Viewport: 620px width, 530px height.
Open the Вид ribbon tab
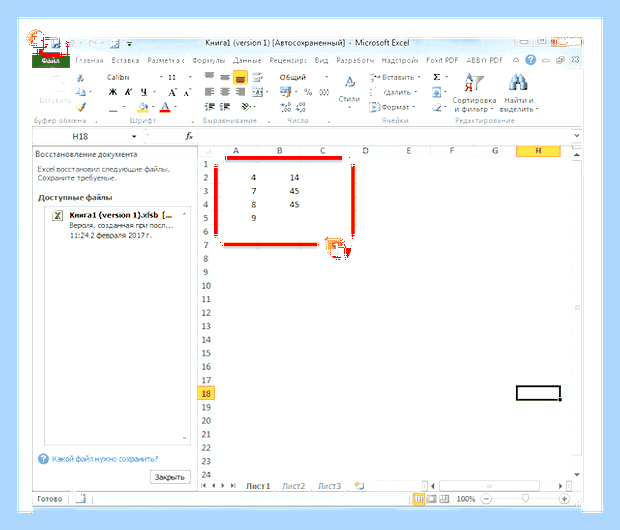(321, 61)
